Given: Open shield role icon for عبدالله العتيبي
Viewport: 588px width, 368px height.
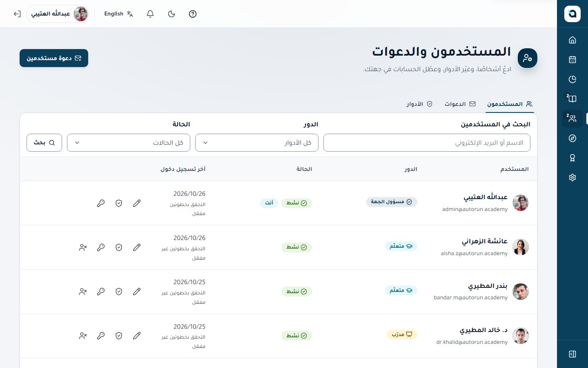Looking at the screenshot, I should [x=119, y=203].
